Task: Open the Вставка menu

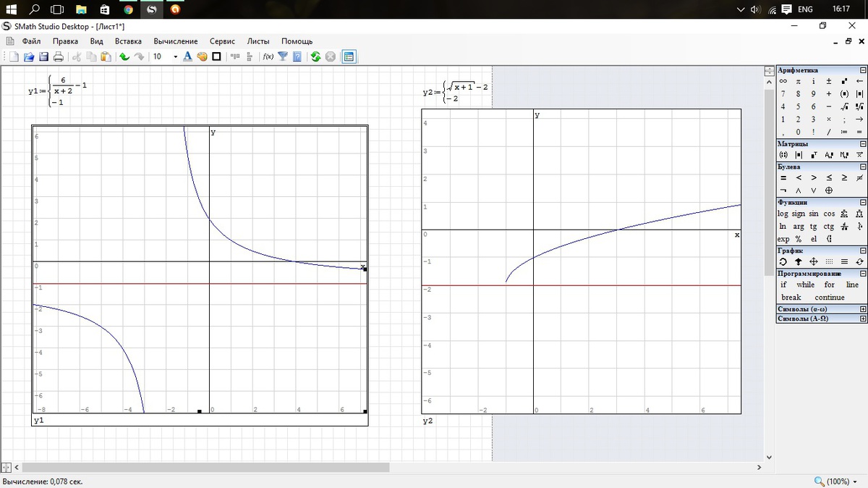Action: click(x=128, y=41)
